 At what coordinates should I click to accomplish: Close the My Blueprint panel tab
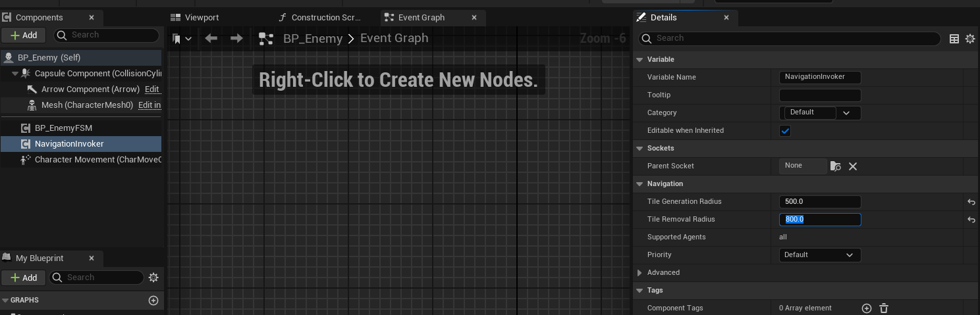[x=92, y=258]
